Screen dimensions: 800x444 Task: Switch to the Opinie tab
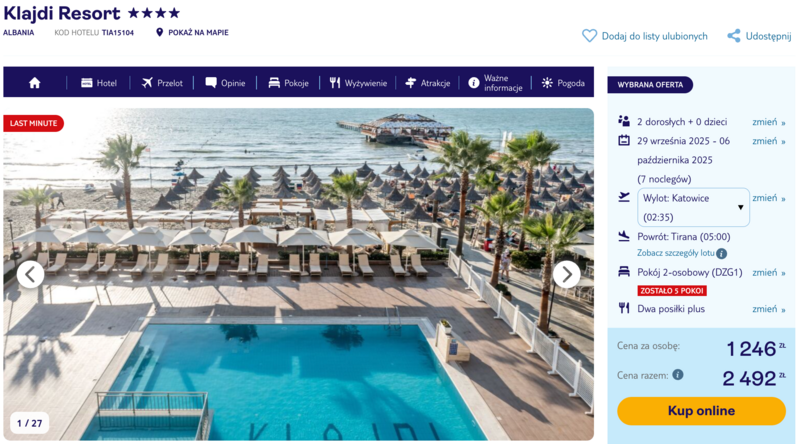point(225,83)
